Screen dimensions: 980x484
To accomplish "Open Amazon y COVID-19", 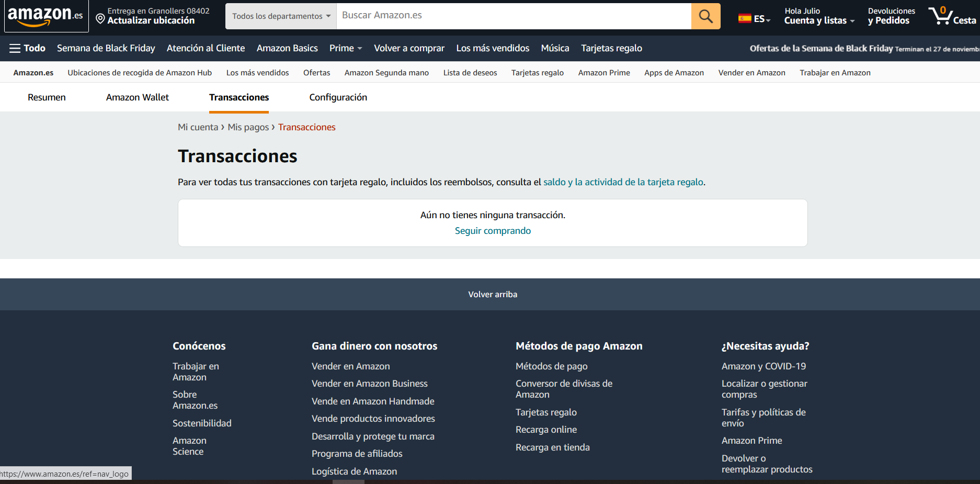I will pyautogui.click(x=764, y=366).
